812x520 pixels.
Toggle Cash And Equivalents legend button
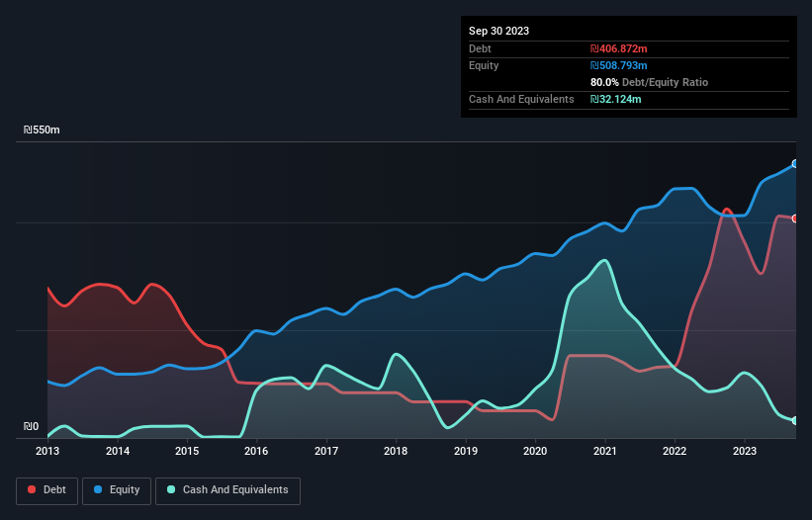[227, 490]
